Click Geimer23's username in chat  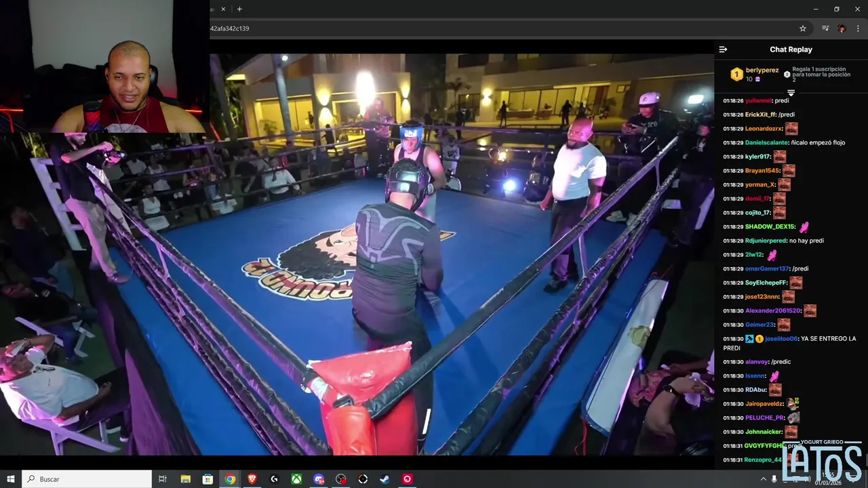(x=759, y=325)
